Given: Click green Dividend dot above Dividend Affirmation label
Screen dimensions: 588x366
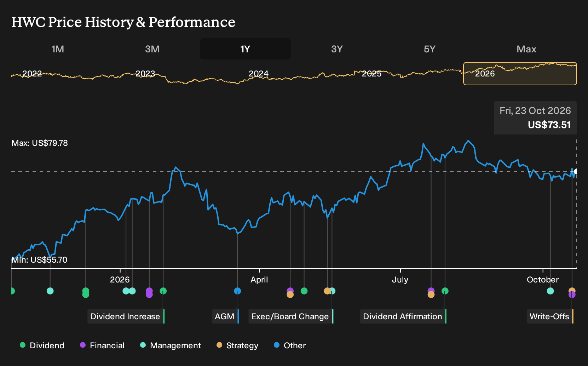Looking at the screenshot, I should [445, 291].
